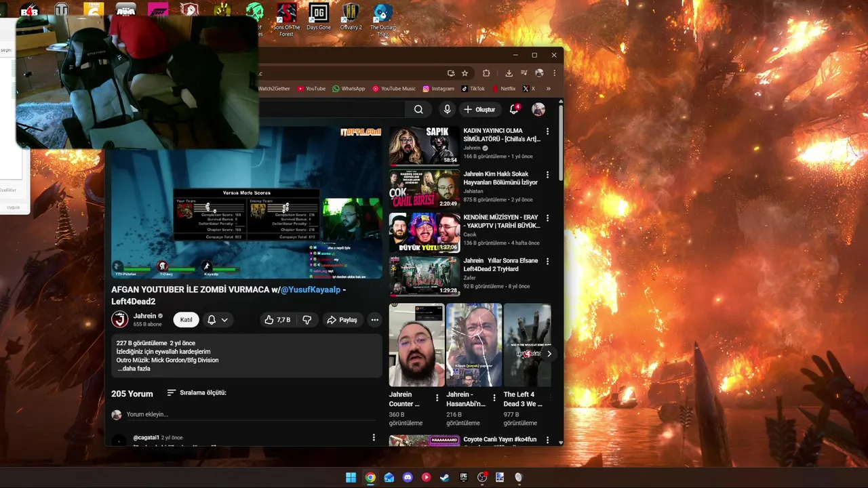Open Sıralama ölçütü sort dropdown
The width and height of the screenshot is (868, 488).
click(197, 392)
